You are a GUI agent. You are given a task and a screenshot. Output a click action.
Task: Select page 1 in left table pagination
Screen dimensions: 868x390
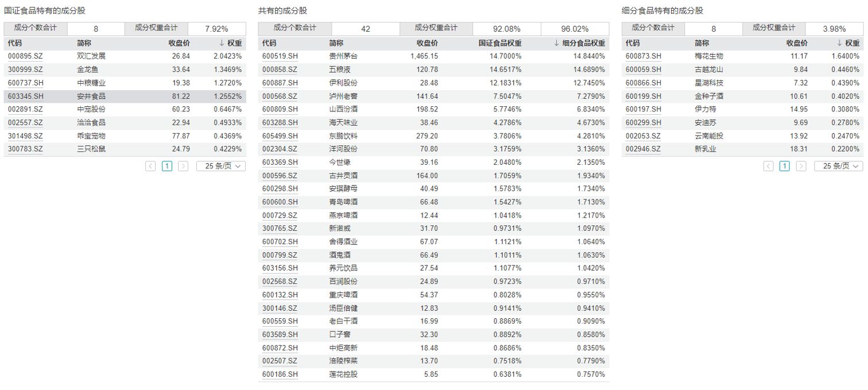coord(167,166)
